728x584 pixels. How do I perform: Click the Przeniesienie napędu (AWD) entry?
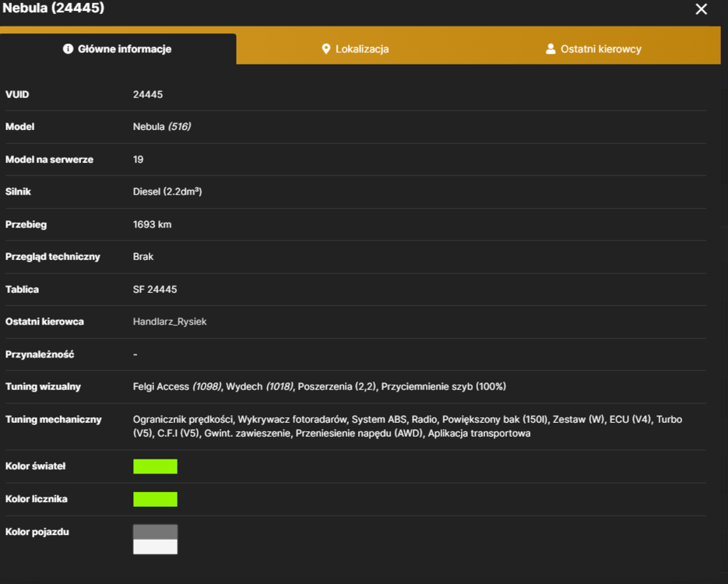pyautogui.click(x=360, y=434)
